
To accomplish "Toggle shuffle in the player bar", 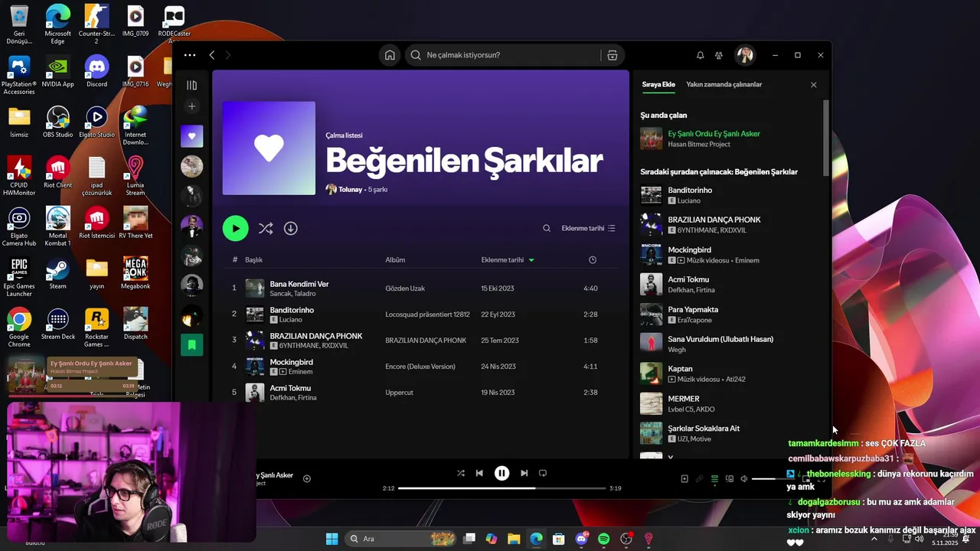I will click(461, 473).
